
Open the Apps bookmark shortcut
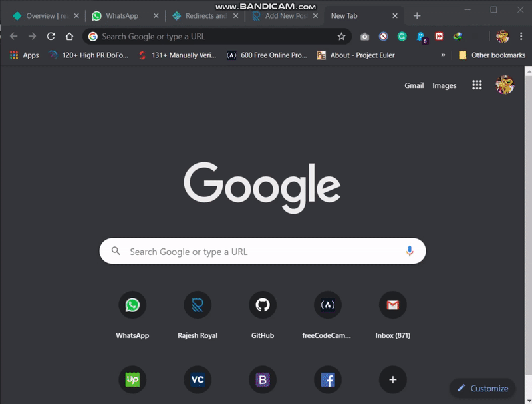coord(25,55)
